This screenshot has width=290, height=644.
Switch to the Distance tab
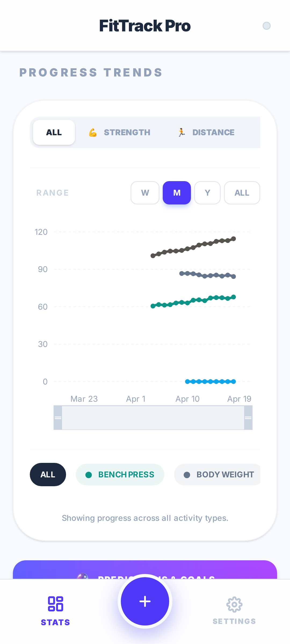point(206,133)
